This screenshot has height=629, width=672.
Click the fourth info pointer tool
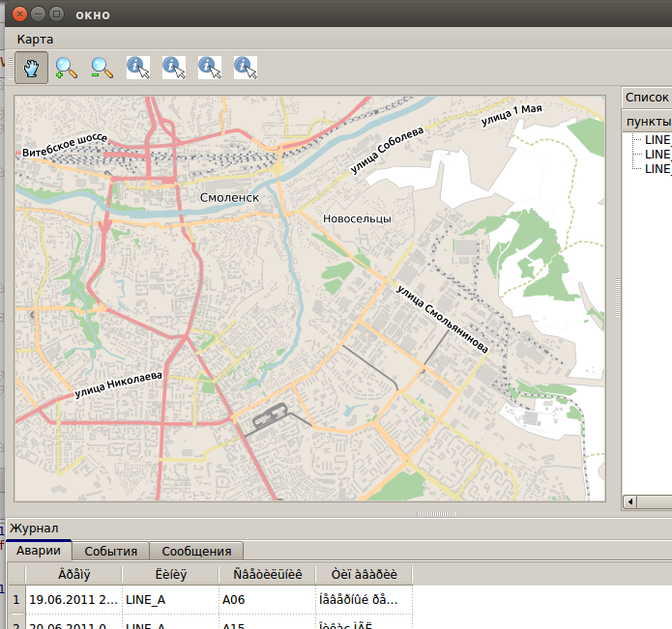pos(246,68)
